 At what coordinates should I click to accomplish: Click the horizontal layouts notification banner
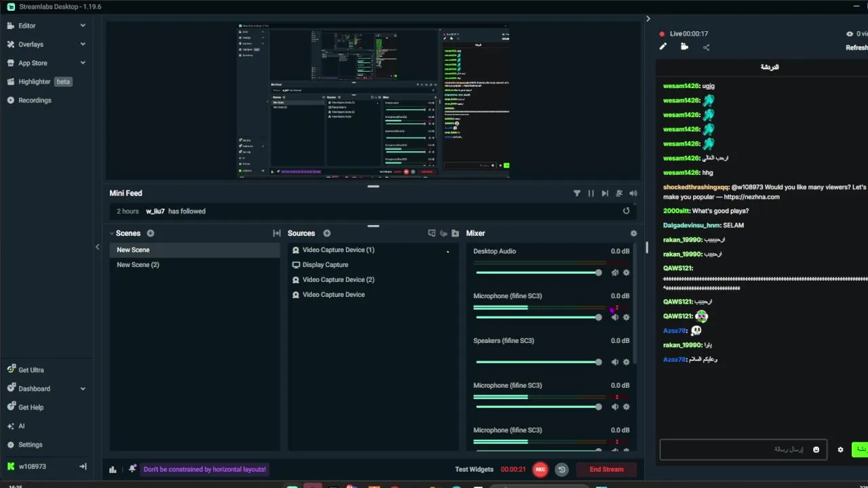[x=205, y=469]
